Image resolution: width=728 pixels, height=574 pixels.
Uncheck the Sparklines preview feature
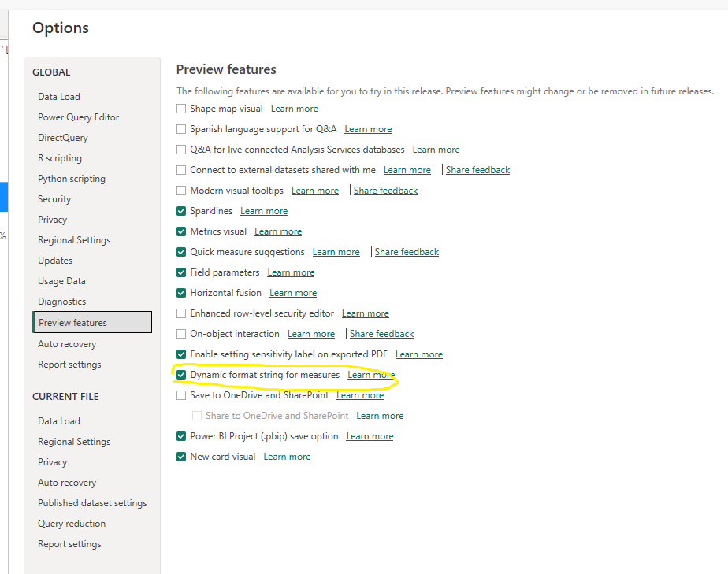pyautogui.click(x=181, y=211)
